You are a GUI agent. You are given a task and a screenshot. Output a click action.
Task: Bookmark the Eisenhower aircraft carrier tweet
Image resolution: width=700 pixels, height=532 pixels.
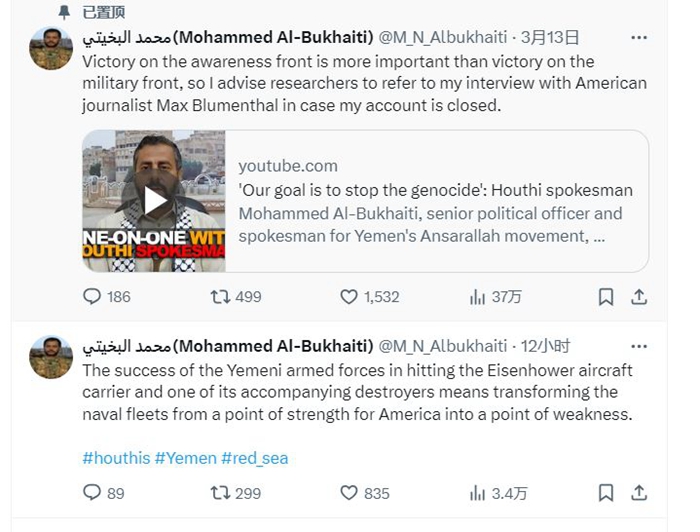click(606, 493)
